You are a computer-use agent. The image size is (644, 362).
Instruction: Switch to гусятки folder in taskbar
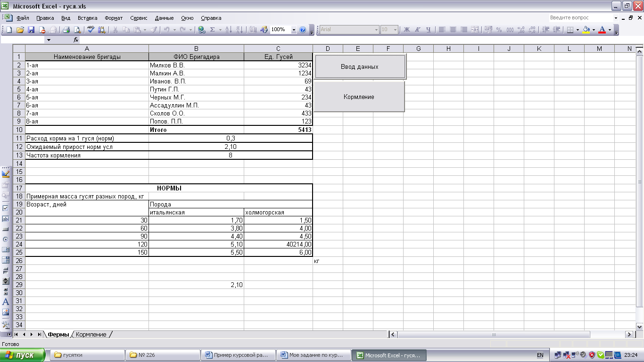coord(86,355)
